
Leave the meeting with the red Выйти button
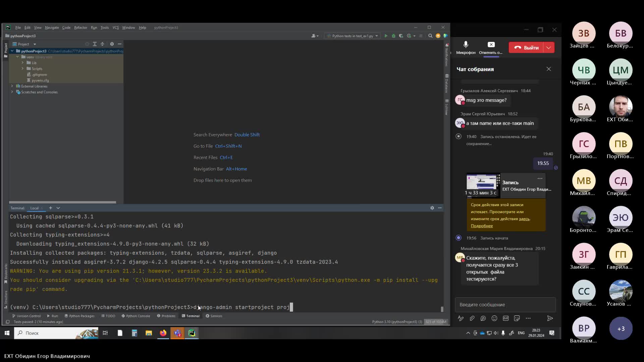(x=526, y=48)
